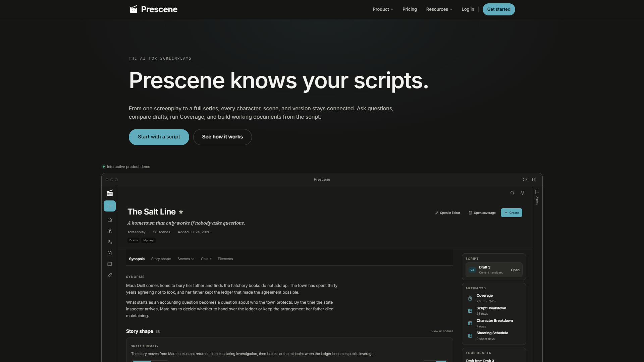This screenshot has width=644, height=362.
Task: Expand the Resources menu in header
Action: [439, 9]
